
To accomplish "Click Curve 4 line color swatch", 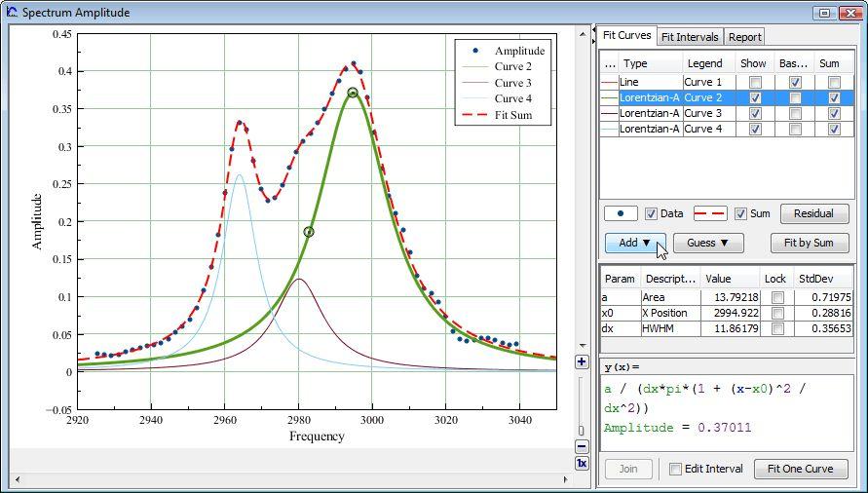I will pos(609,129).
